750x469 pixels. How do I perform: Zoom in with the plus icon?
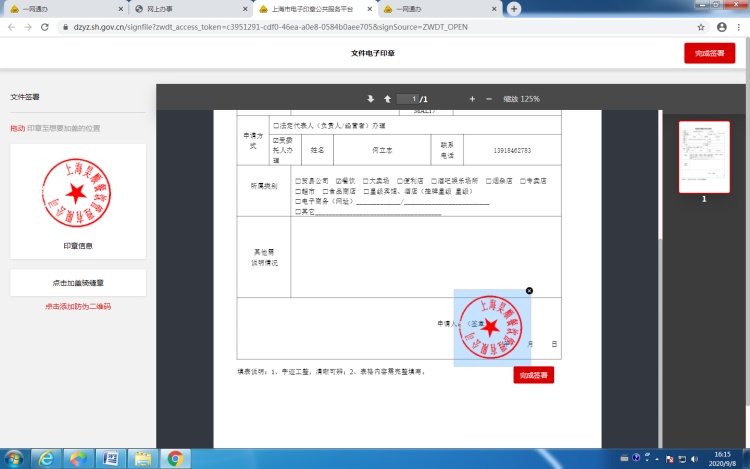pyautogui.click(x=472, y=99)
